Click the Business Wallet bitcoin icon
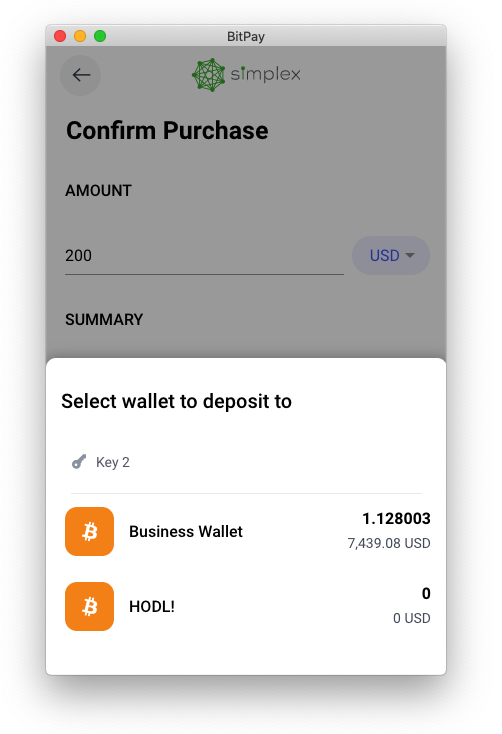This screenshot has width=502, height=734. 89,531
